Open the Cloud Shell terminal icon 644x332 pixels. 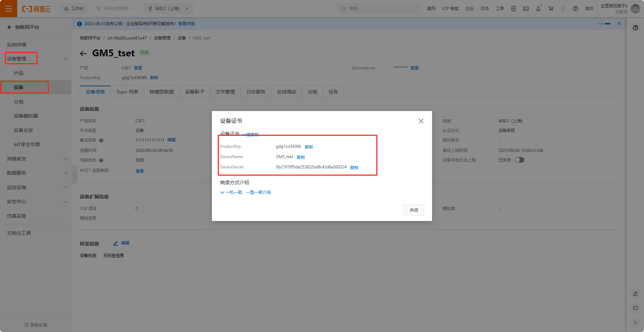click(526, 9)
